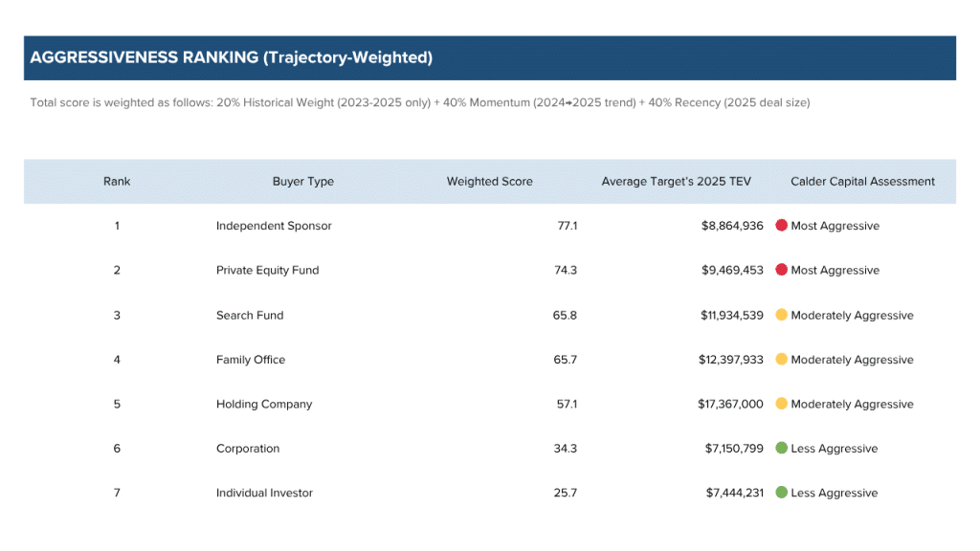Click the score weighting description text
The image size is (980, 551).
click(419, 102)
